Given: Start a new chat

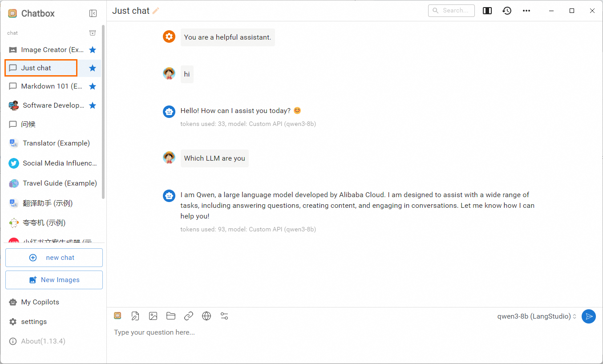Looking at the screenshot, I should (54, 258).
